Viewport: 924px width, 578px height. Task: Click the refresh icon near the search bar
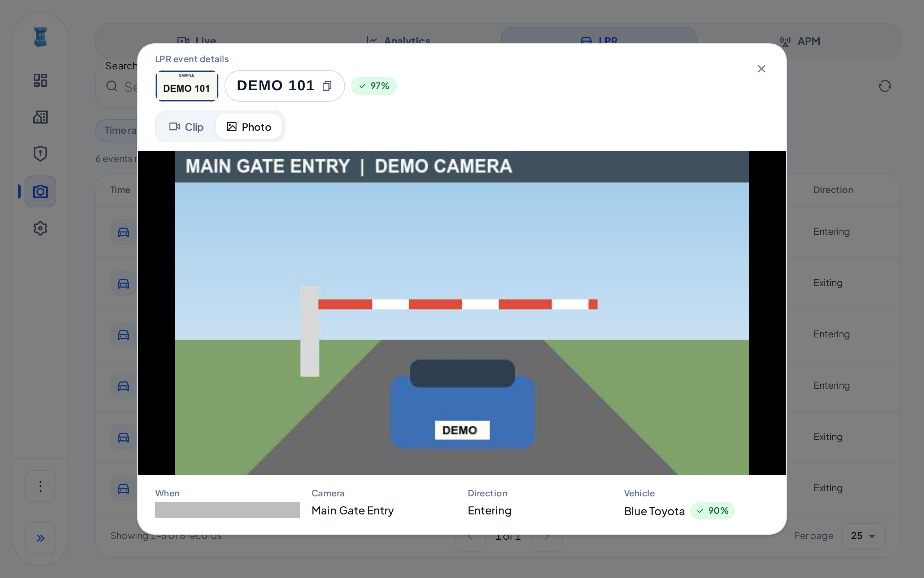coord(885,86)
